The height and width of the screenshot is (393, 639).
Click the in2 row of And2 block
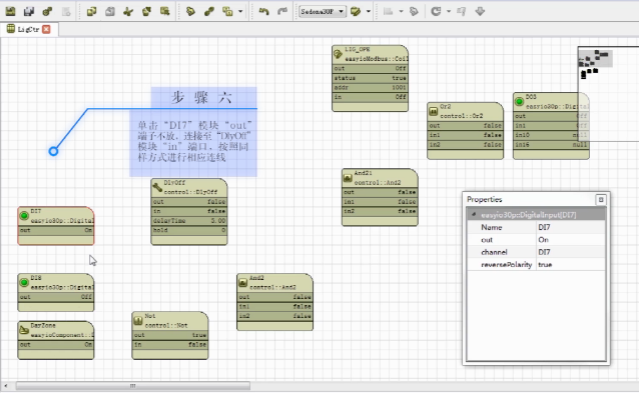coord(275,316)
